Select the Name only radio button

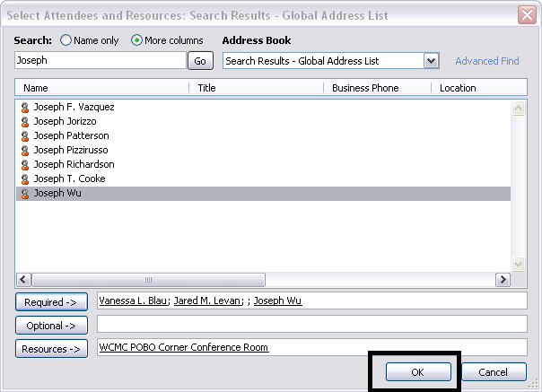66,40
